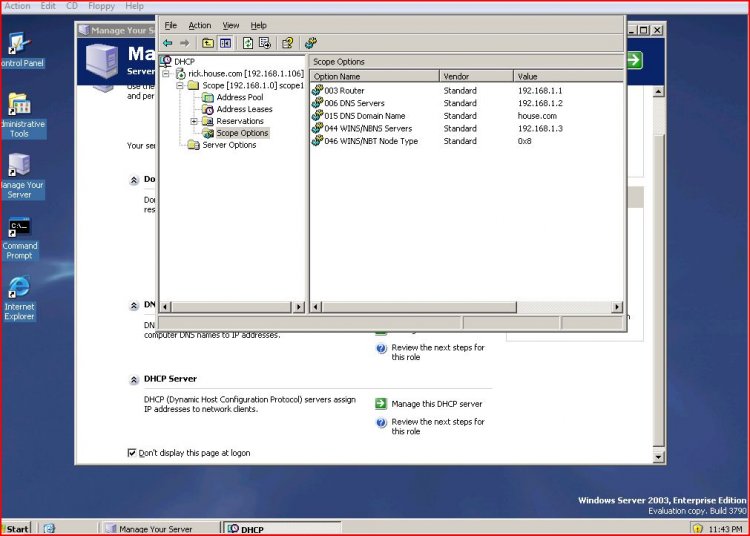Image resolution: width=750 pixels, height=536 pixels.
Task: Open the VM's Floppy menu at top
Action: 101,6
